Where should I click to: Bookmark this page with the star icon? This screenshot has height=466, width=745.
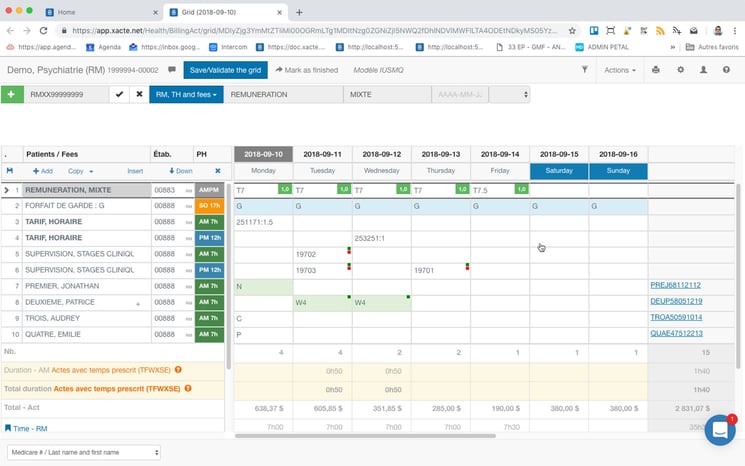point(572,30)
